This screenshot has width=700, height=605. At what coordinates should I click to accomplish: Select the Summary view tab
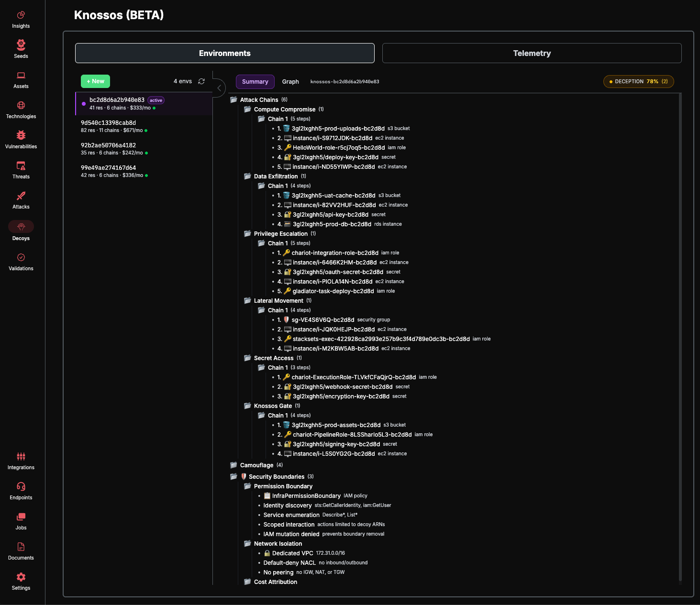(255, 82)
